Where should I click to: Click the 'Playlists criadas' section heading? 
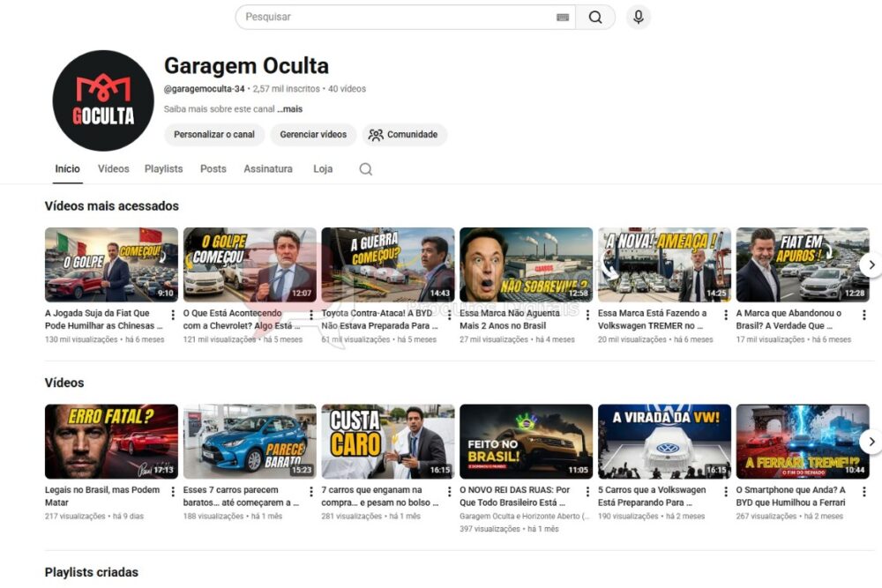click(x=92, y=572)
